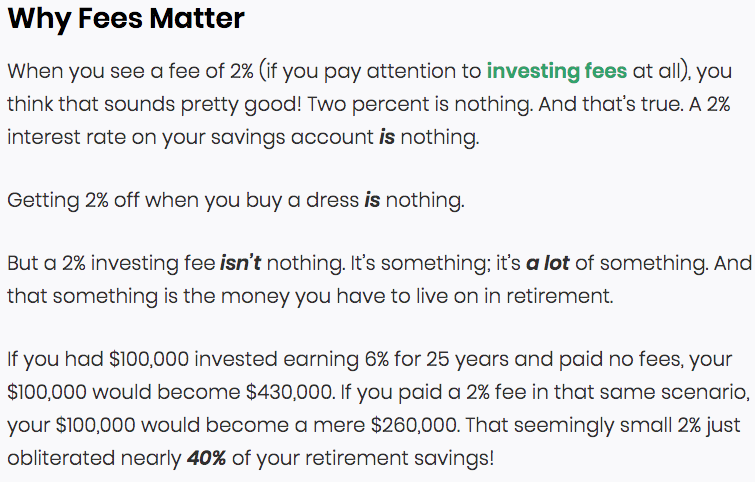The width and height of the screenshot is (755, 482).
Task: Click the word "Getting" starting the second paragraph
Action: (x=43, y=201)
